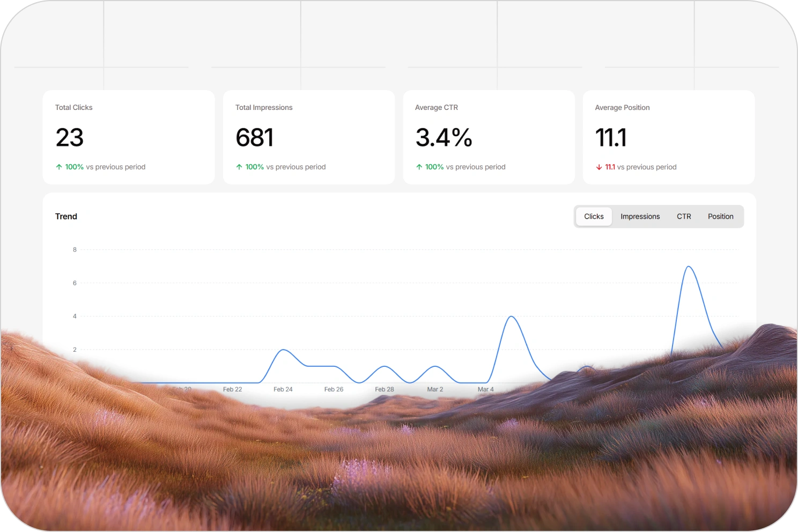The image size is (798, 532).
Task: Click the Trend section heading
Action: 66,216
